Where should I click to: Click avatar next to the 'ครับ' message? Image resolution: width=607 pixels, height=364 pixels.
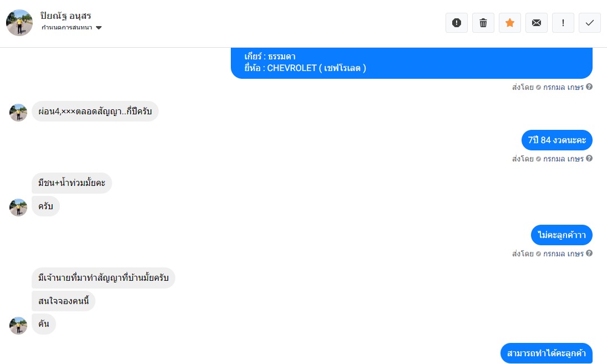(x=18, y=208)
